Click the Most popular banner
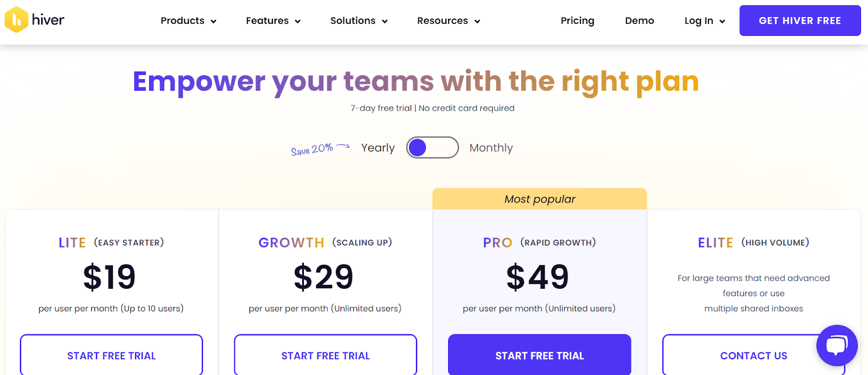Image resolution: width=868 pixels, height=375 pixels. pos(539,199)
